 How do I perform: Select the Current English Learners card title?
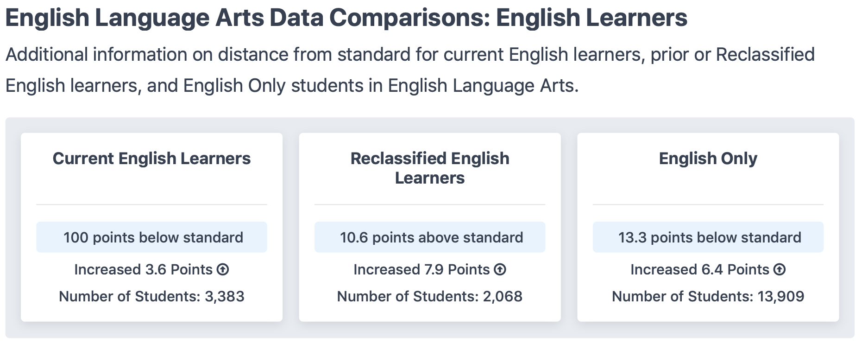pyautogui.click(x=151, y=159)
